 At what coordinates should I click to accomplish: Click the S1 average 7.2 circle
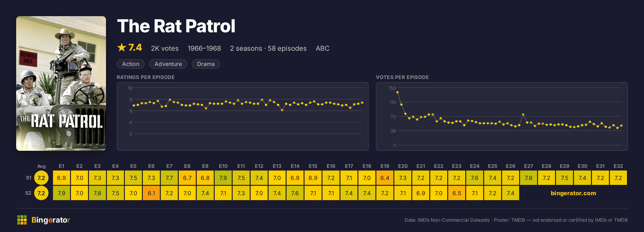(x=41, y=178)
